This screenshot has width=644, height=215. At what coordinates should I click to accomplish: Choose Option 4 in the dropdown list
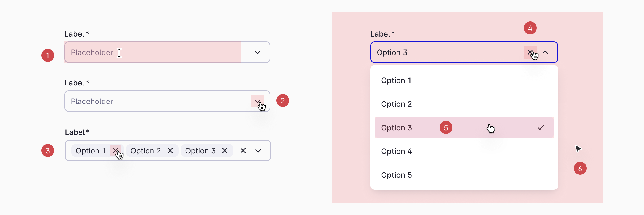(396, 151)
